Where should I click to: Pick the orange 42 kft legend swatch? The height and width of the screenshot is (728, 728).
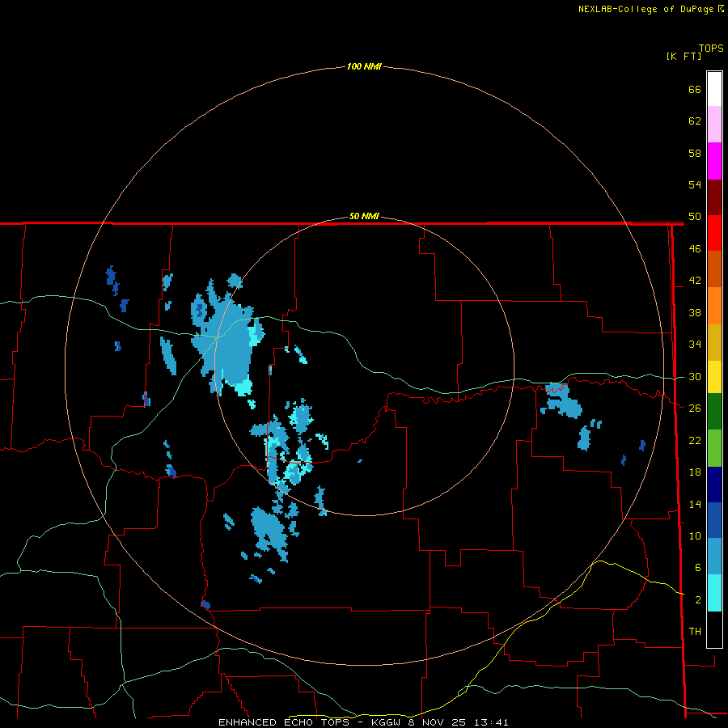(714, 306)
